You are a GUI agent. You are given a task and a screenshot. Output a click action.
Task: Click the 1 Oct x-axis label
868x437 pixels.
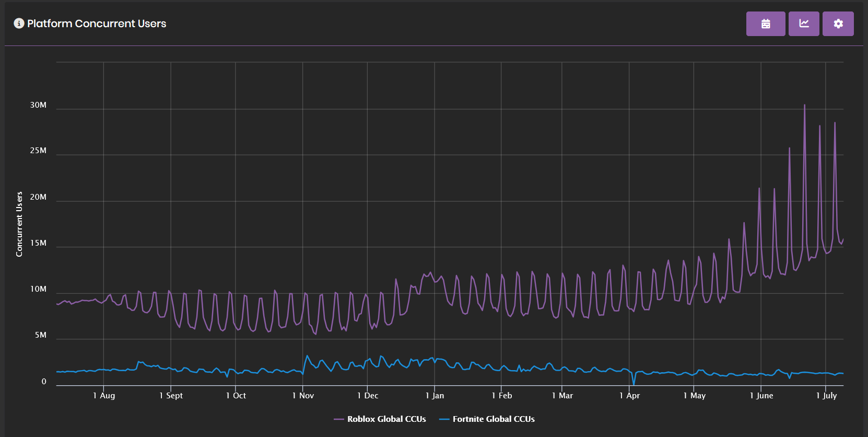coord(236,396)
